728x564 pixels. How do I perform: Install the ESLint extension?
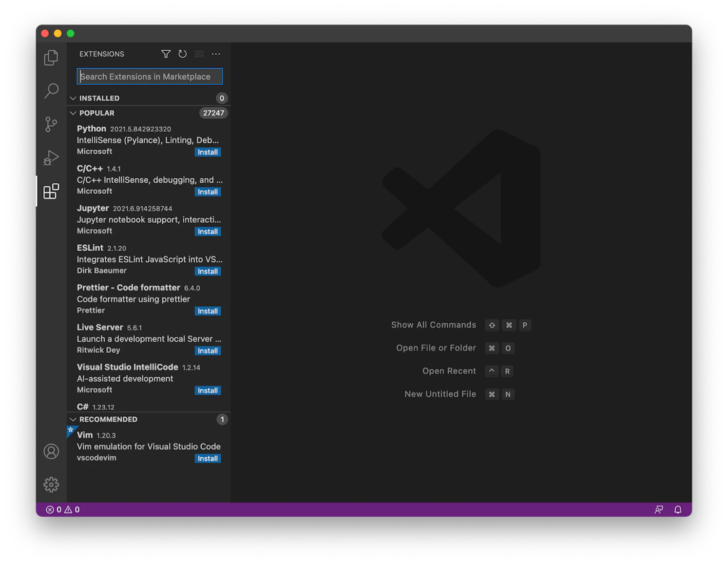tap(208, 272)
